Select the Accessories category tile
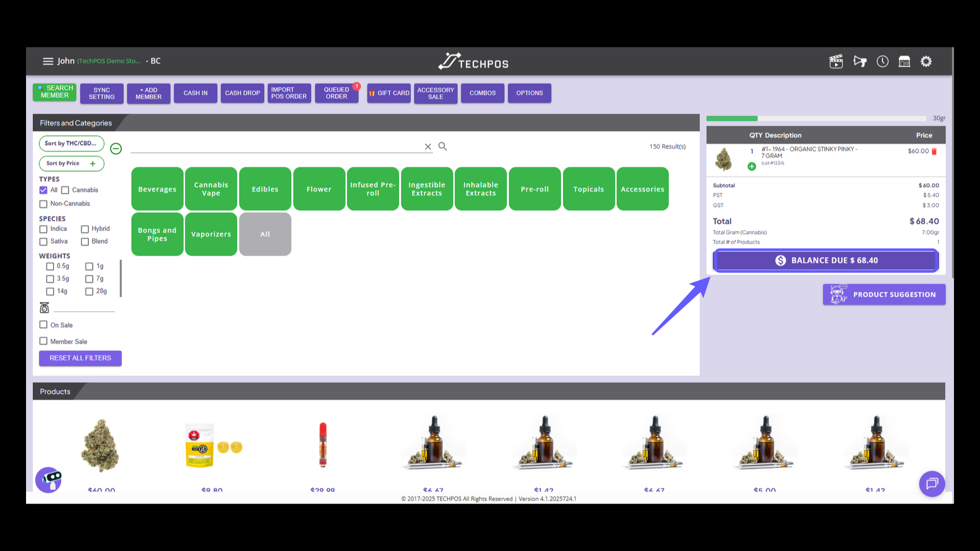Viewport: 980px width, 551px height. [643, 189]
